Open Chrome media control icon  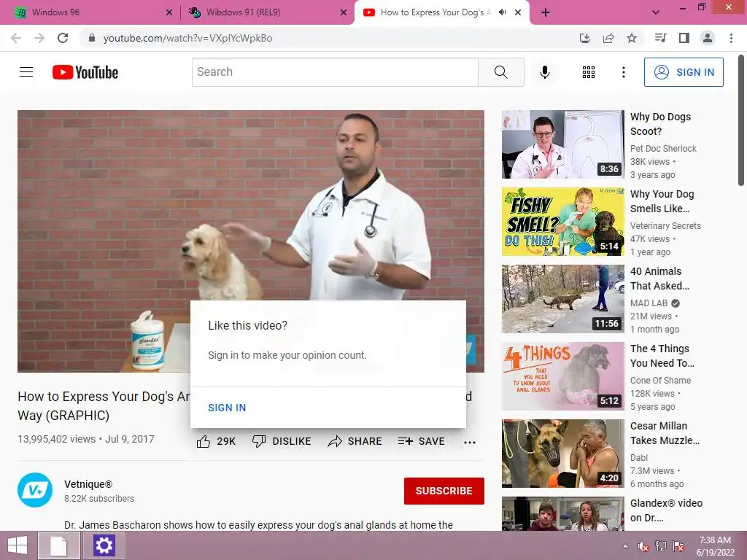[660, 38]
